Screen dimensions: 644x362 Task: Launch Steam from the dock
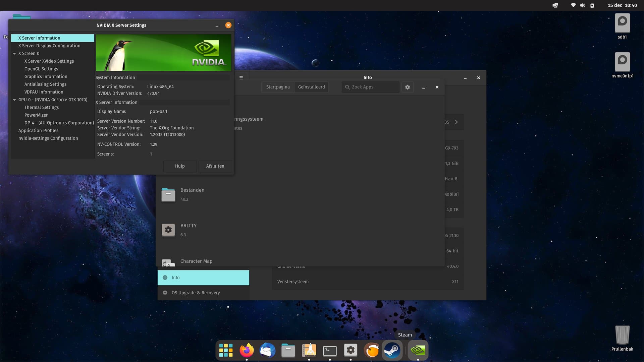tap(392, 350)
